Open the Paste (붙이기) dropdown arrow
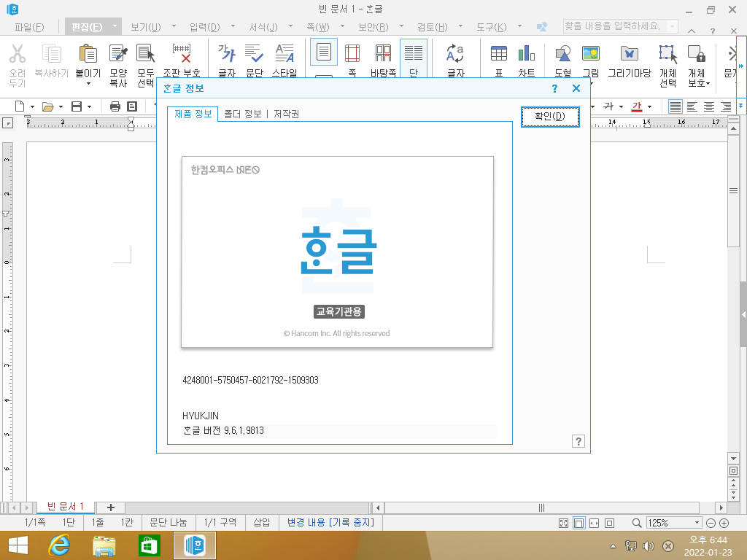Image resolution: width=747 pixels, height=560 pixels. pos(88,84)
